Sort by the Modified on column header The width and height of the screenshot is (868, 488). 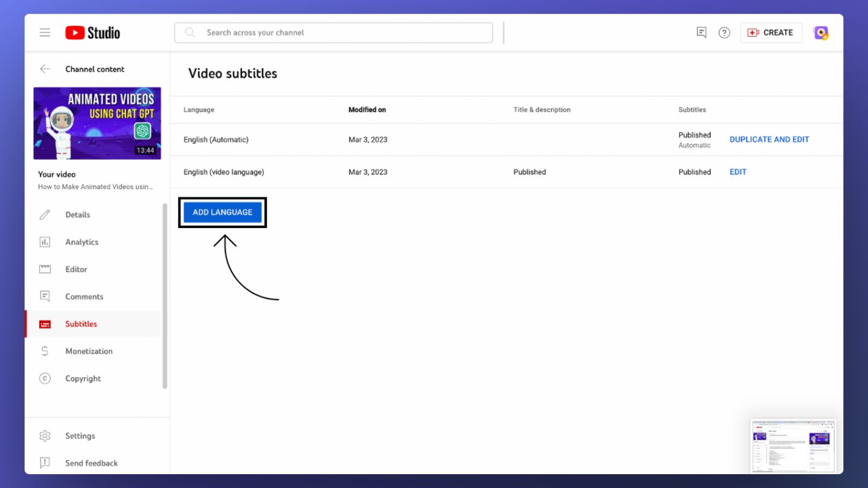(x=367, y=110)
